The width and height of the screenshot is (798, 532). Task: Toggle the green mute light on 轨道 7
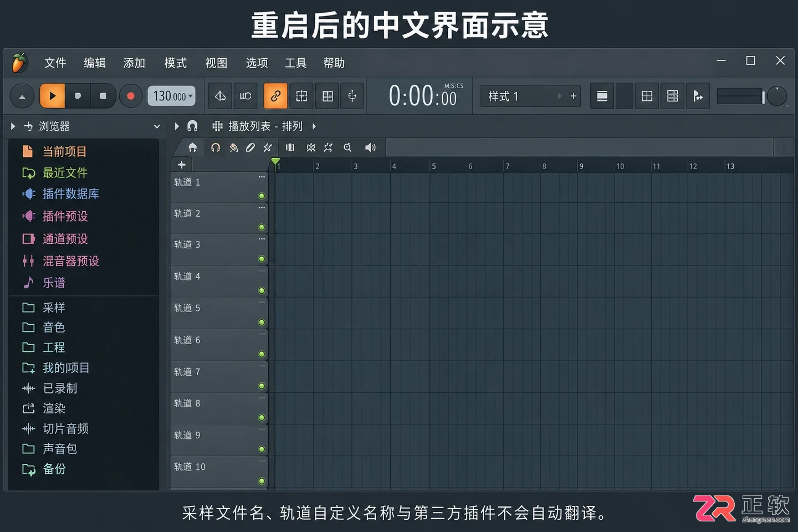[x=262, y=386]
